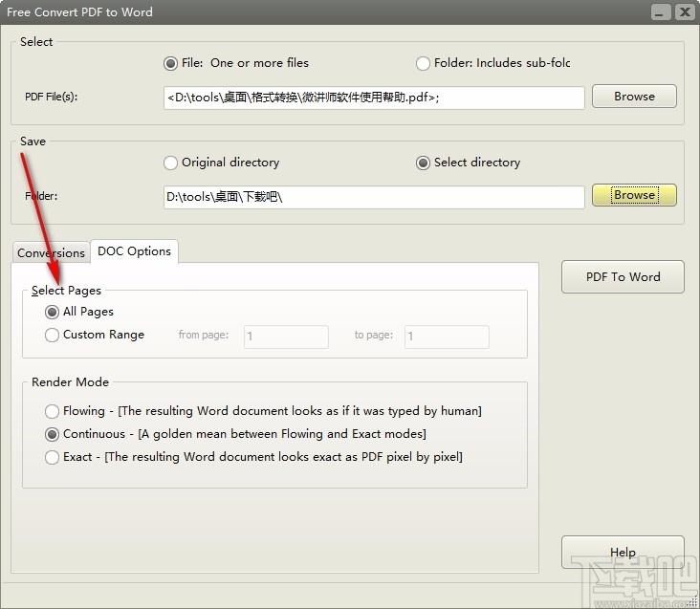Click the 'Select Pages' group label
This screenshot has height=609, width=700.
(67, 291)
